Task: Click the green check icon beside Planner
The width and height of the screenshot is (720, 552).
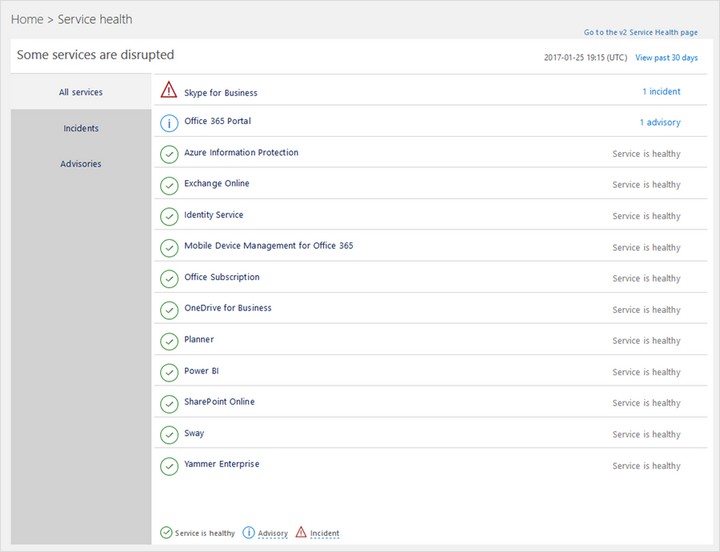Action: pyautogui.click(x=169, y=341)
